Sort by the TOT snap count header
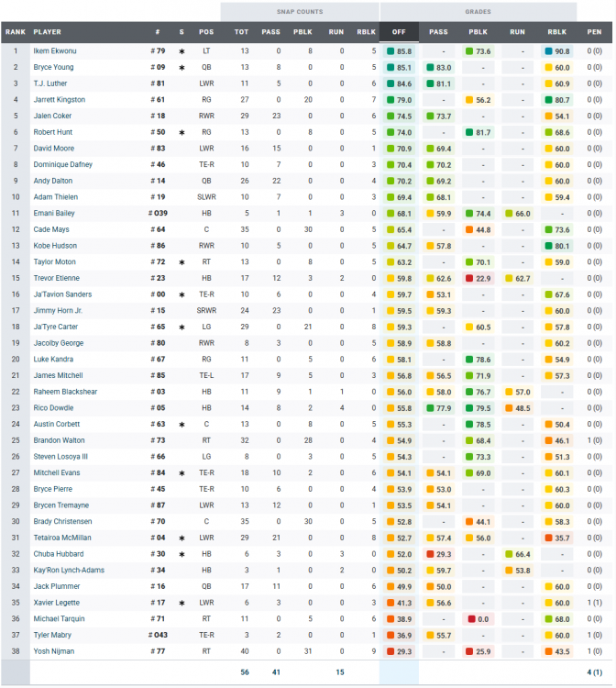 pos(241,32)
